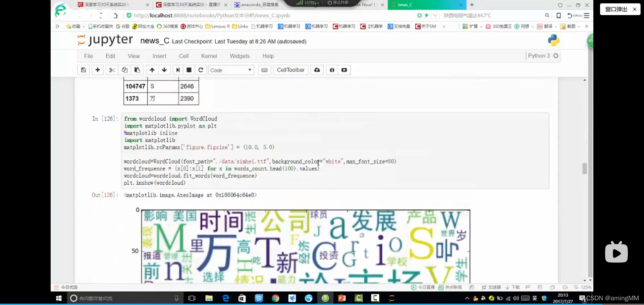Screen dimensions: 644x305
Task: Open the 谷歌 bookmark
Action: point(123,26)
